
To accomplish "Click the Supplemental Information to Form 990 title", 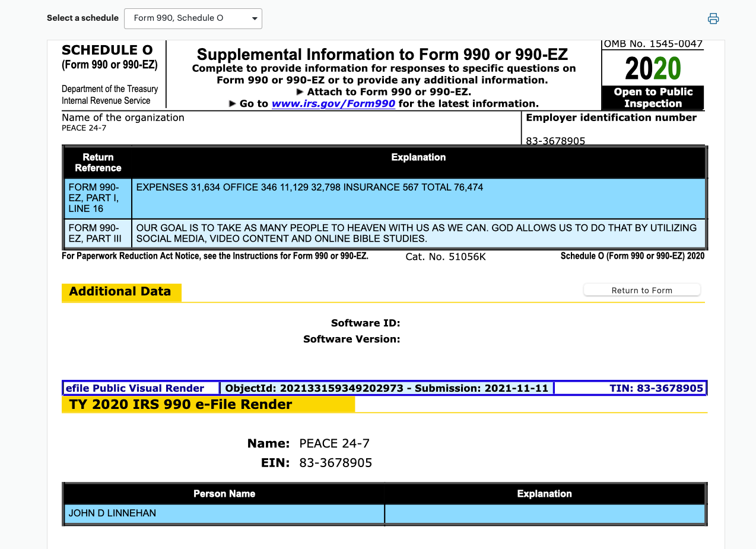I will point(383,55).
